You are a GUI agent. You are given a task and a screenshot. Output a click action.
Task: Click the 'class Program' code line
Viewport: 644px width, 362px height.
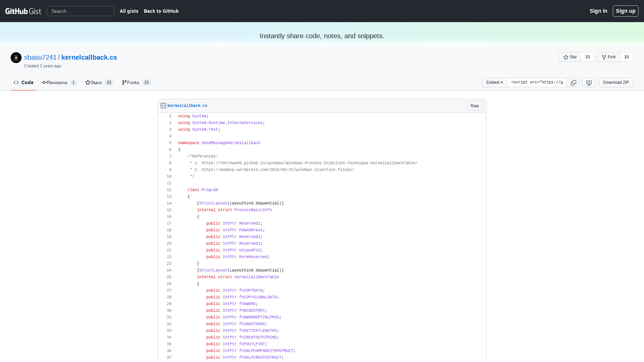click(203, 190)
